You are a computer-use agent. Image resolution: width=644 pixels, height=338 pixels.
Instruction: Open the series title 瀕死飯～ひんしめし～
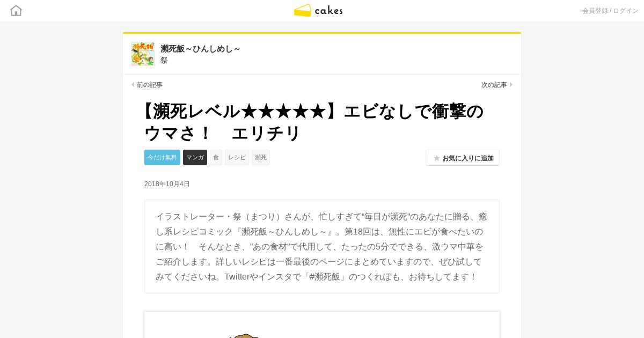(200, 49)
